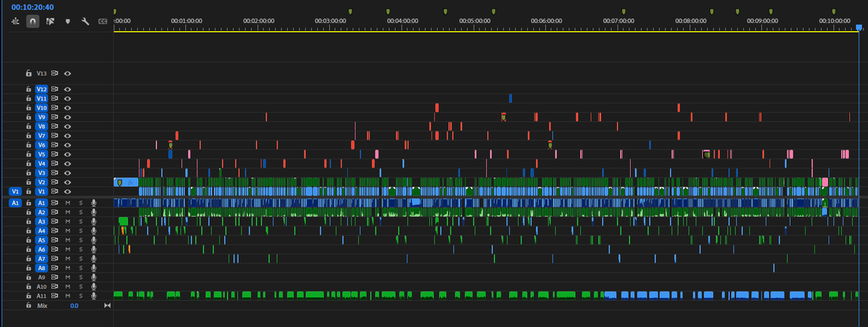Click the 00:05:00:00 ruler label
This screenshot has height=327, width=868.
475,21
